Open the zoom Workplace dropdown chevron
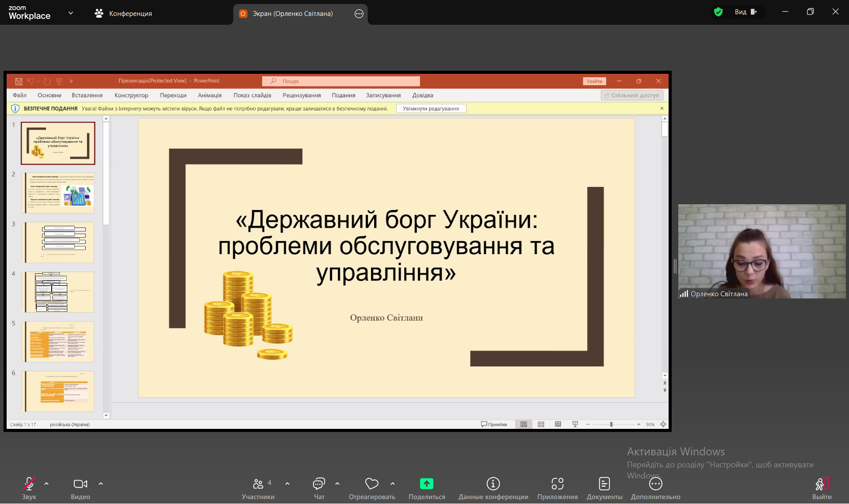Image resolution: width=849 pixels, height=504 pixels. point(71,13)
